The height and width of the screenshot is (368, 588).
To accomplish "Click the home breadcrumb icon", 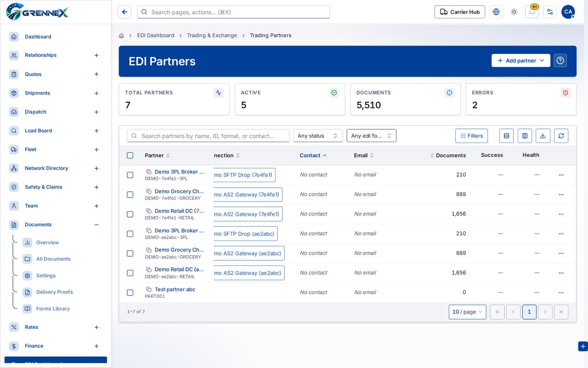I will click(121, 35).
